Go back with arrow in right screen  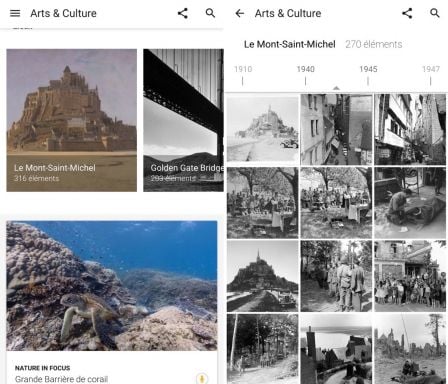click(x=240, y=13)
